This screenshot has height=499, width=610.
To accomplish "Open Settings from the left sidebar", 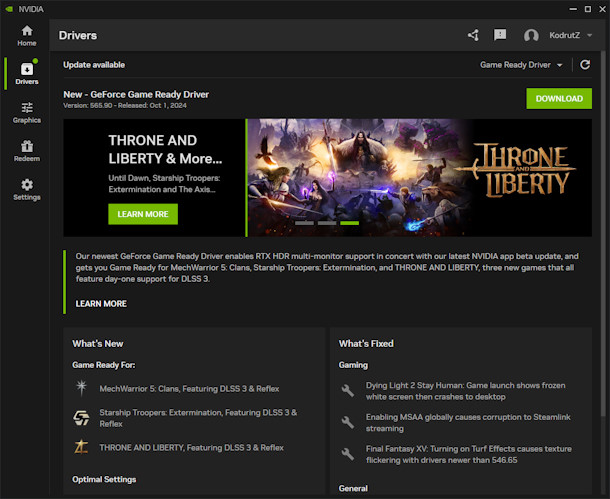I will tap(26, 189).
